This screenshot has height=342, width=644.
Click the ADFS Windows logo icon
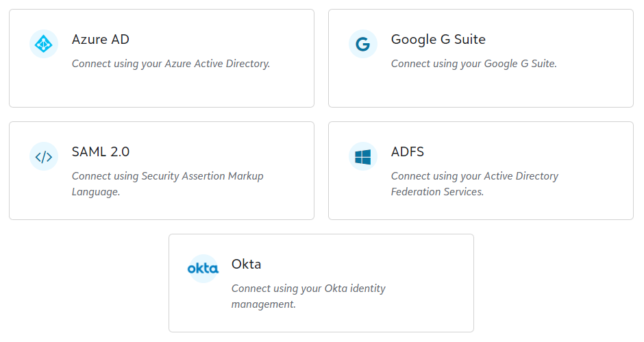(363, 157)
